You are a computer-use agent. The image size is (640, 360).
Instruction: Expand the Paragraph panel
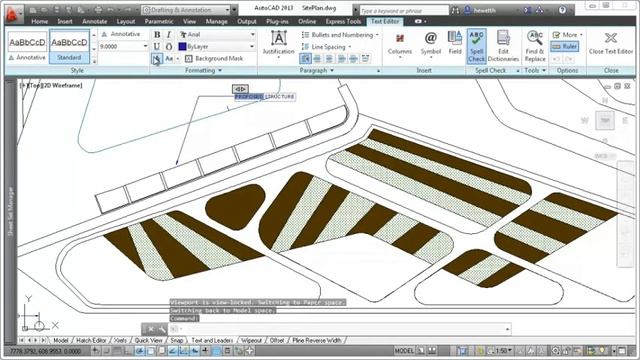(316, 71)
